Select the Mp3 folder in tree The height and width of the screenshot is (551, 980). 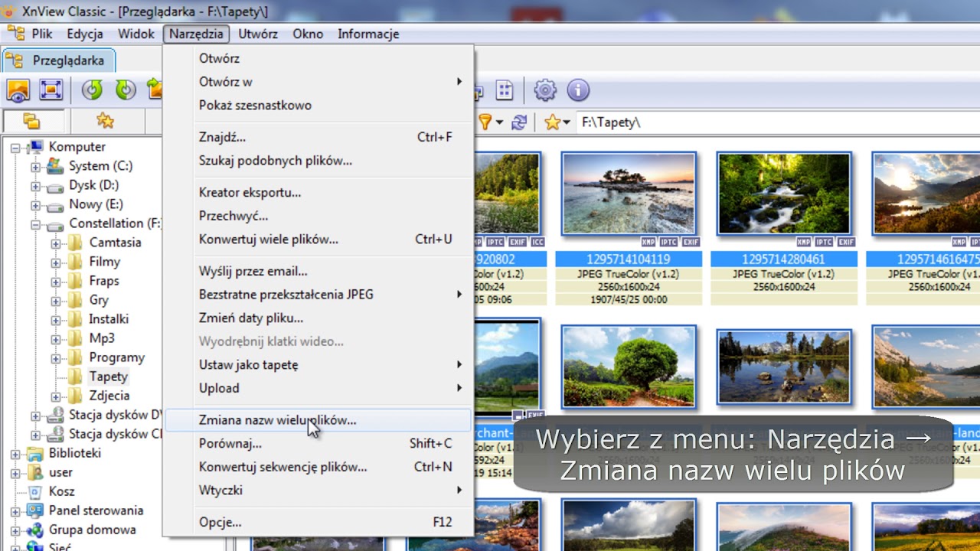pos(102,338)
